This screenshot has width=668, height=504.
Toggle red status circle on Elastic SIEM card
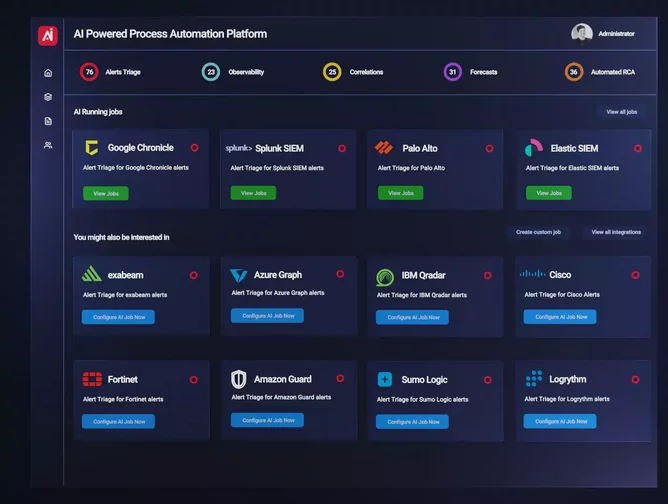[638, 148]
